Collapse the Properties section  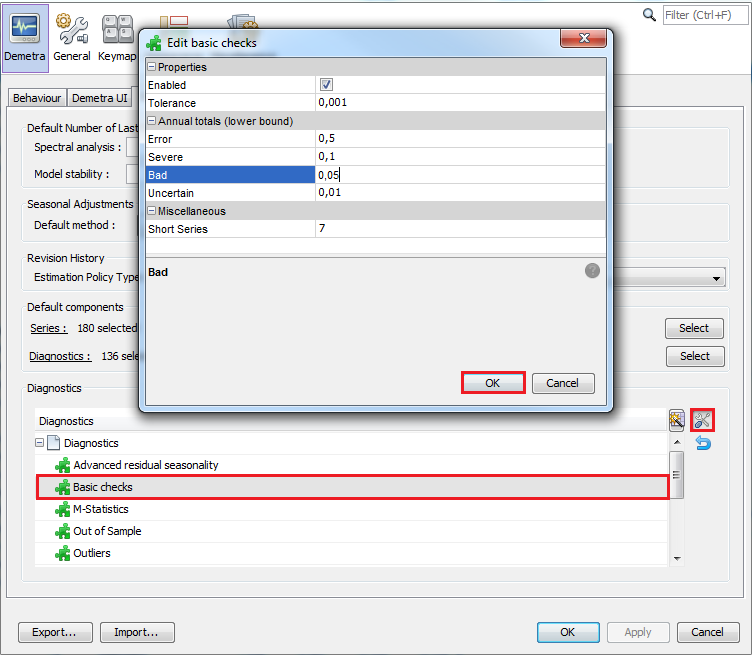[153, 67]
